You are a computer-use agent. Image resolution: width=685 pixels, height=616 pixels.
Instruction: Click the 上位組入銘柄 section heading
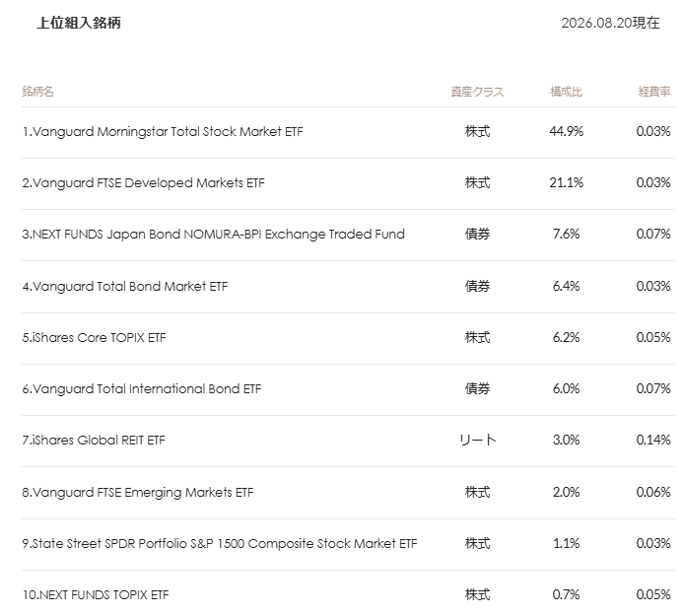[79, 23]
